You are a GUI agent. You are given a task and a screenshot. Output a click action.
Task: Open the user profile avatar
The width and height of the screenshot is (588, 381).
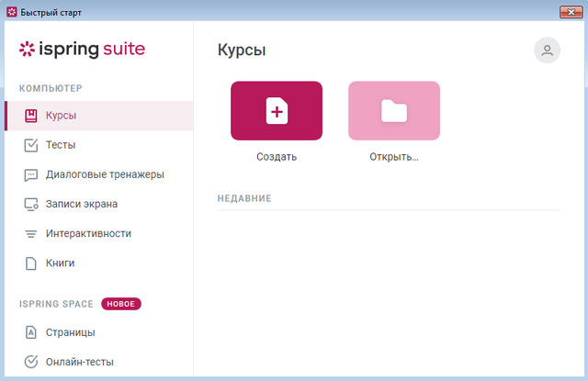point(547,50)
